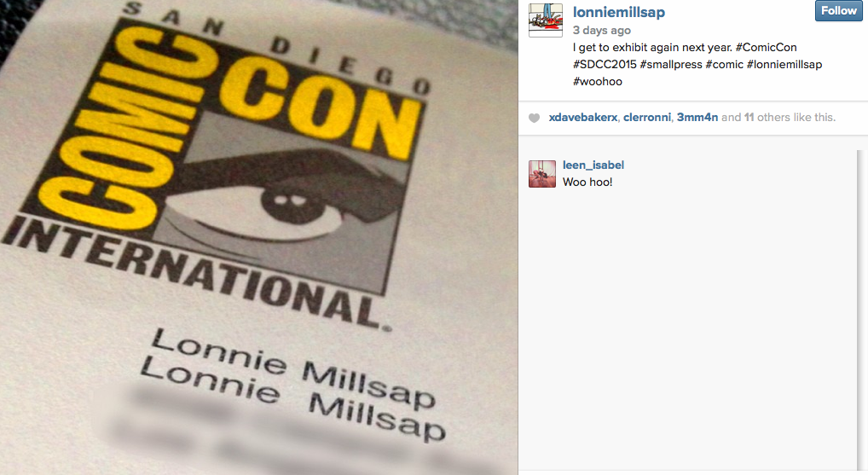This screenshot has width=868, height=475.
Task: Click the grey heart likes icon
Action: click(x=534, y=118)
